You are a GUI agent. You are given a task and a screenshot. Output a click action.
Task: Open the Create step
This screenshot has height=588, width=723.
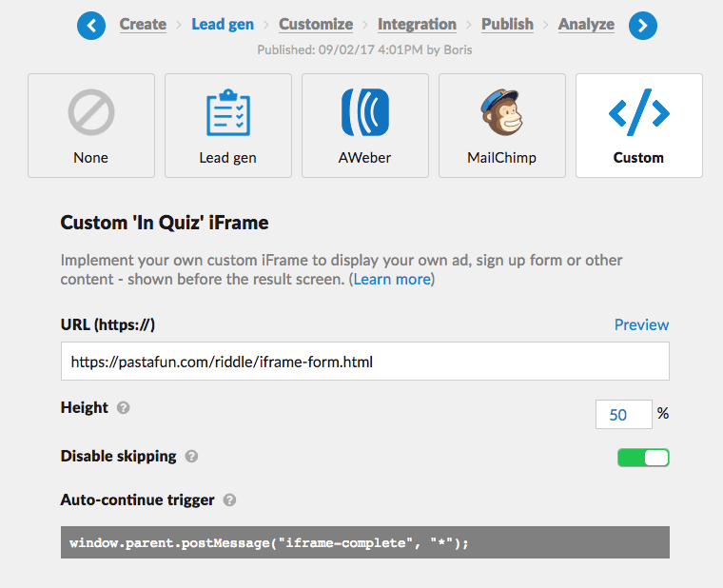pos(143,24)
